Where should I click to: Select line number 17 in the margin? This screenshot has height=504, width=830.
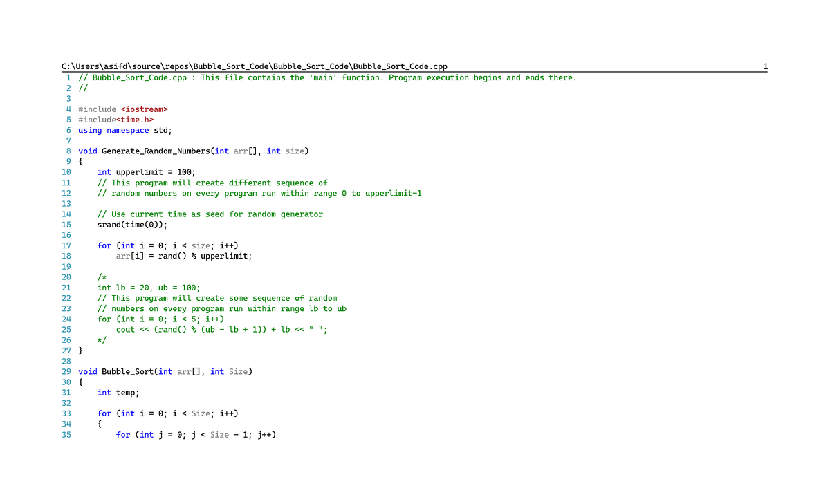(x=66, y=245)
